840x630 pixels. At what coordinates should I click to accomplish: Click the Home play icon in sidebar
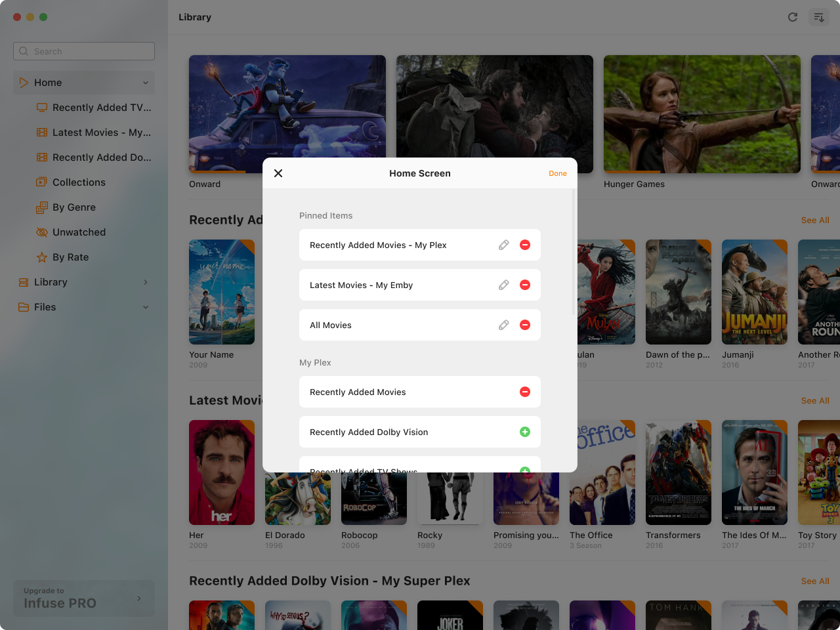coord(24,83)
